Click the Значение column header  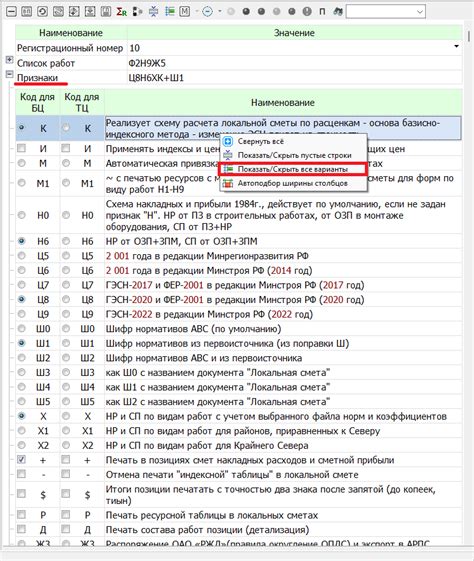click(294, 33)
